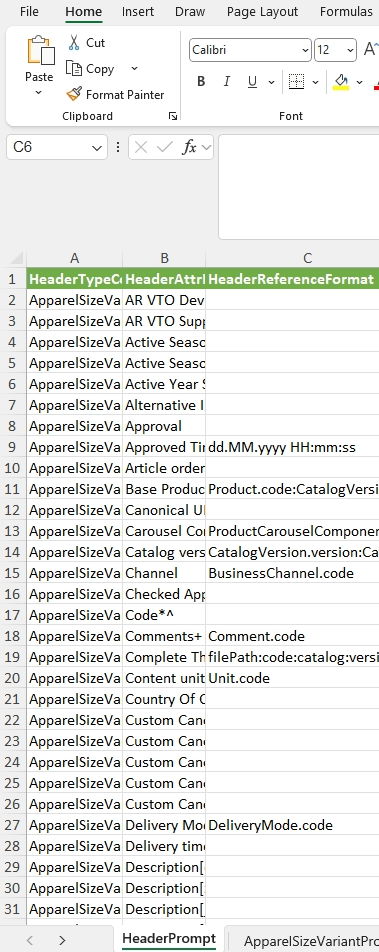The height and width of the screenshot is (952, 379).
Task: Open Paste options dropdown arrow
Action: [x=38, y=92]
